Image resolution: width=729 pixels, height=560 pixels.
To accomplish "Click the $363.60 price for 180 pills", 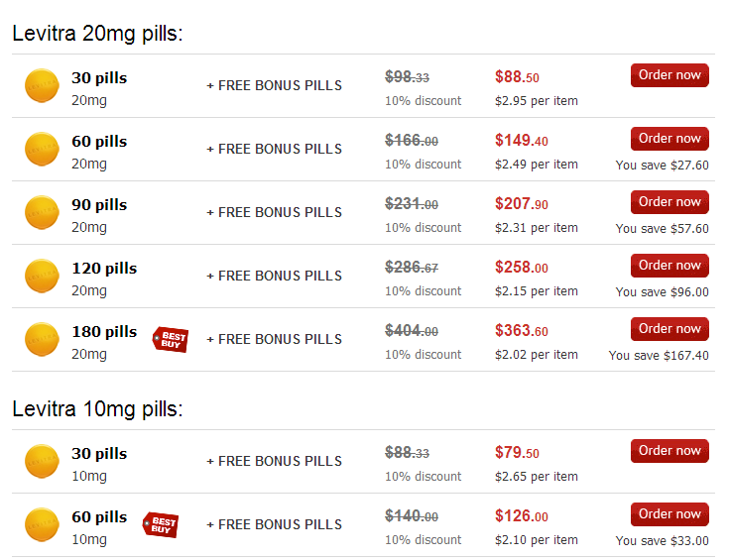I will (521, 330).
